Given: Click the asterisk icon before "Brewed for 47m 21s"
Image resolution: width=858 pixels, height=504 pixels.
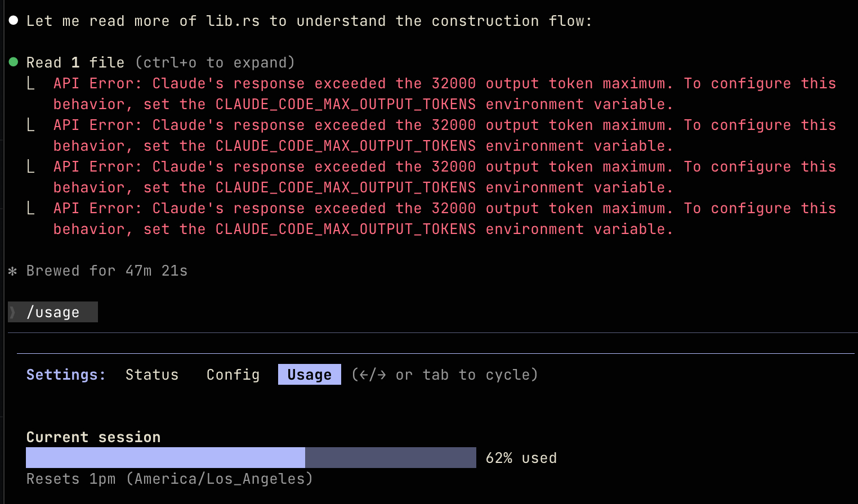Looking at the screenshot, I should (12, 271).
